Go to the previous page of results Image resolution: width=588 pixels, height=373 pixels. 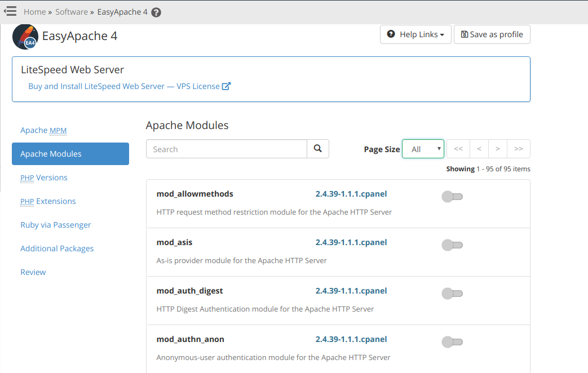479,149
